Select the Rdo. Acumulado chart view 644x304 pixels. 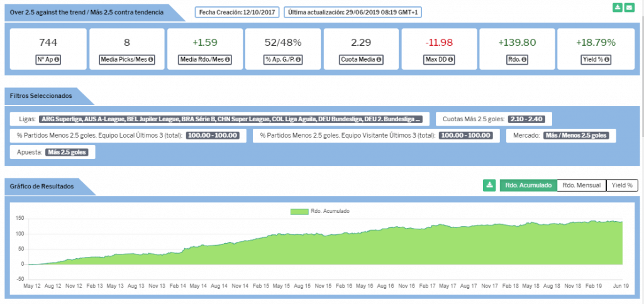click(x=528, y=185)
